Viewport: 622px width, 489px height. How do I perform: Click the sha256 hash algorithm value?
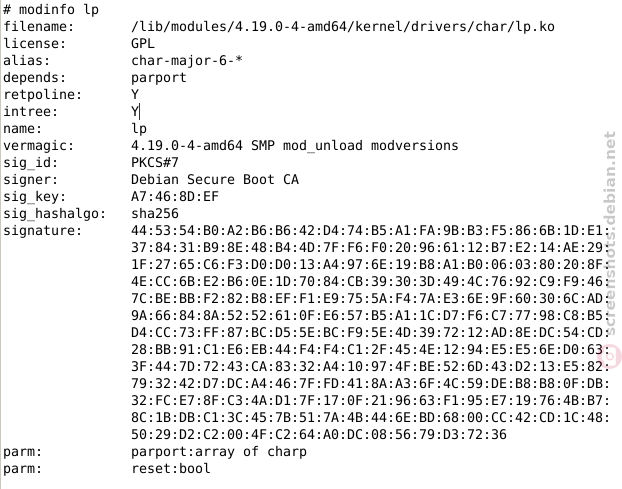pos(155,214)
